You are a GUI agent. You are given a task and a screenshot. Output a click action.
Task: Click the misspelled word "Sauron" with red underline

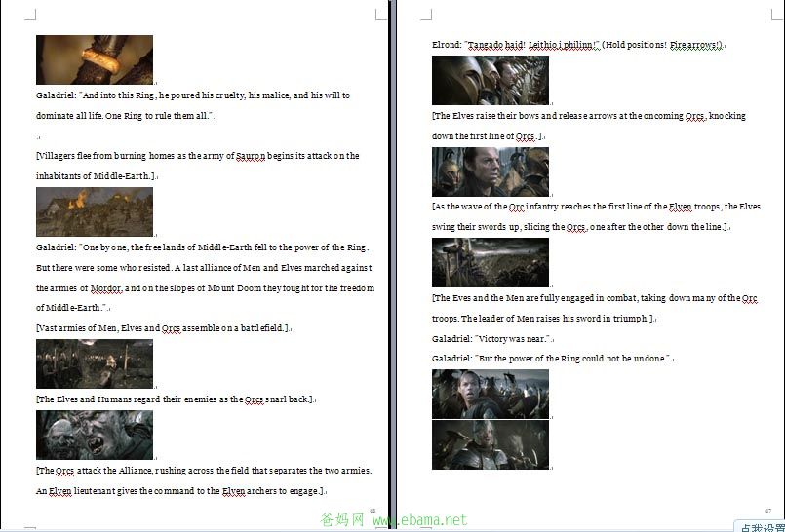[251, 156]
